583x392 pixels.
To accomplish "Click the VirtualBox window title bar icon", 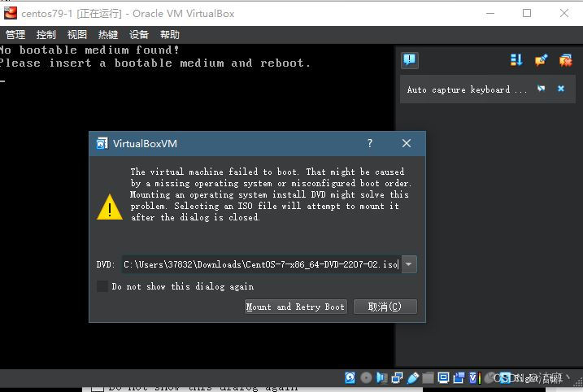I will (x=11, y=13).
